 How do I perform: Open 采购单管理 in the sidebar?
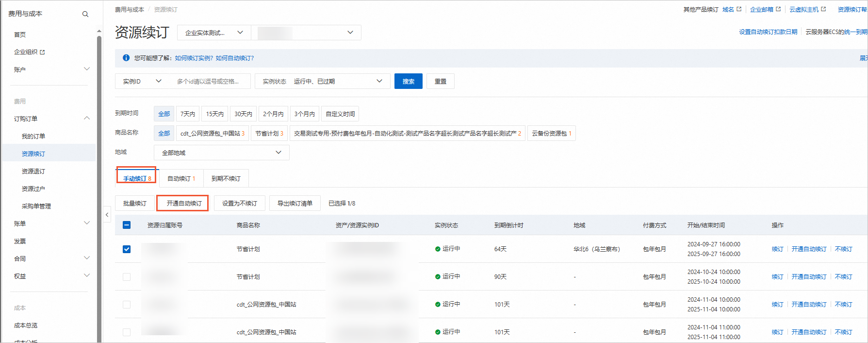click(36, 206)
